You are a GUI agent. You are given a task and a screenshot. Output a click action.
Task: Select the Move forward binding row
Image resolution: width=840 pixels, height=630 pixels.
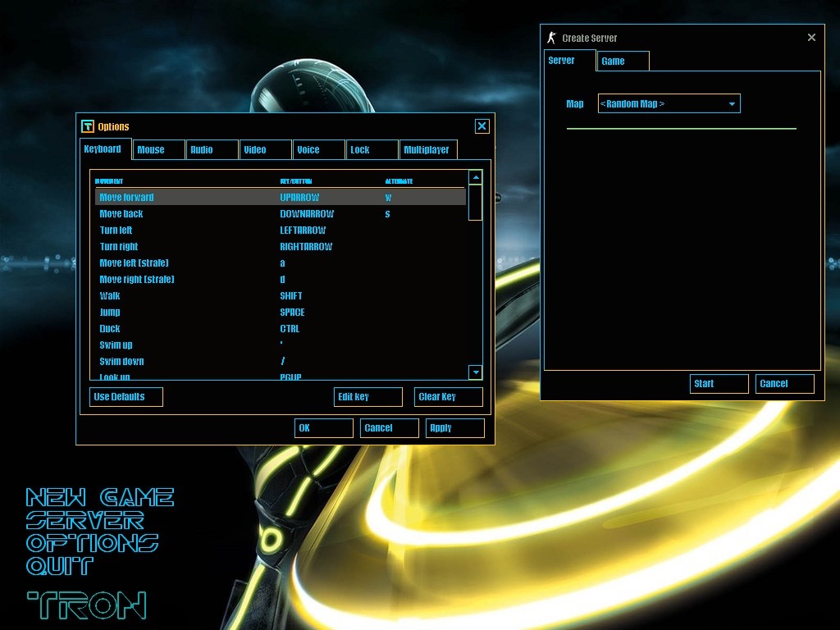tap(281, 197)
